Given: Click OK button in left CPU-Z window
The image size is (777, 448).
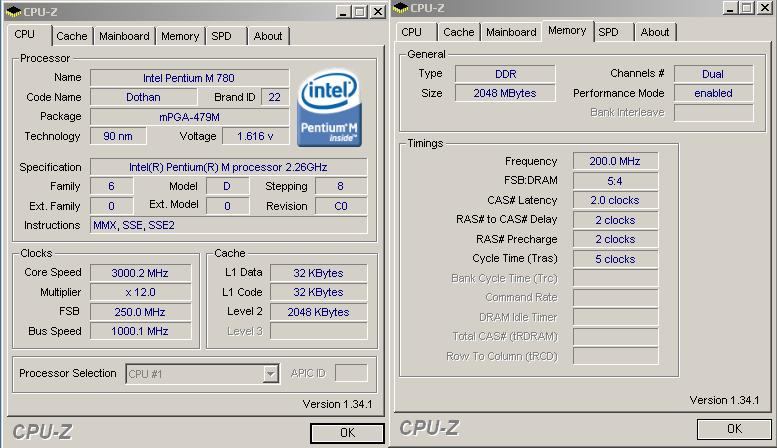Looking at the screenshot, I should click(x=347, y=433).
